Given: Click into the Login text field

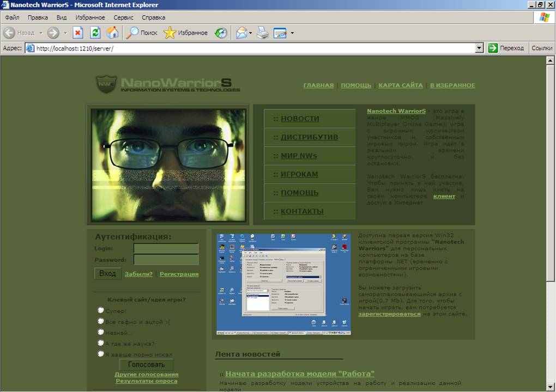Looking at the screenshot, I should (x=166, y=248).
